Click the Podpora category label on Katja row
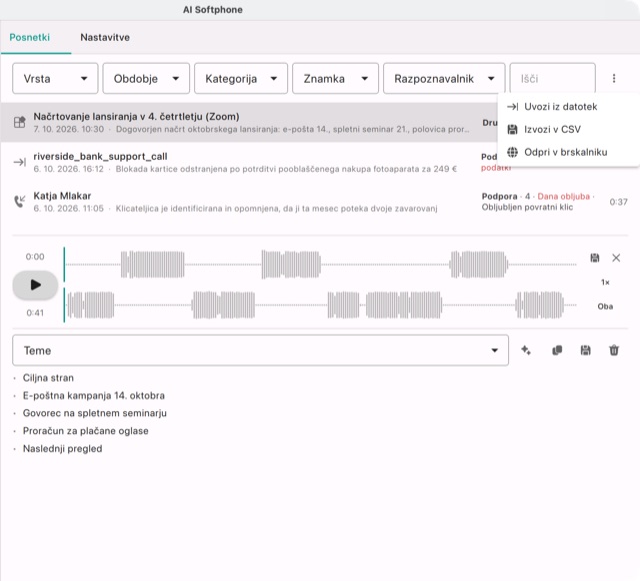The image size is (640, 581). pyautogui.click(x=499, y=196)
